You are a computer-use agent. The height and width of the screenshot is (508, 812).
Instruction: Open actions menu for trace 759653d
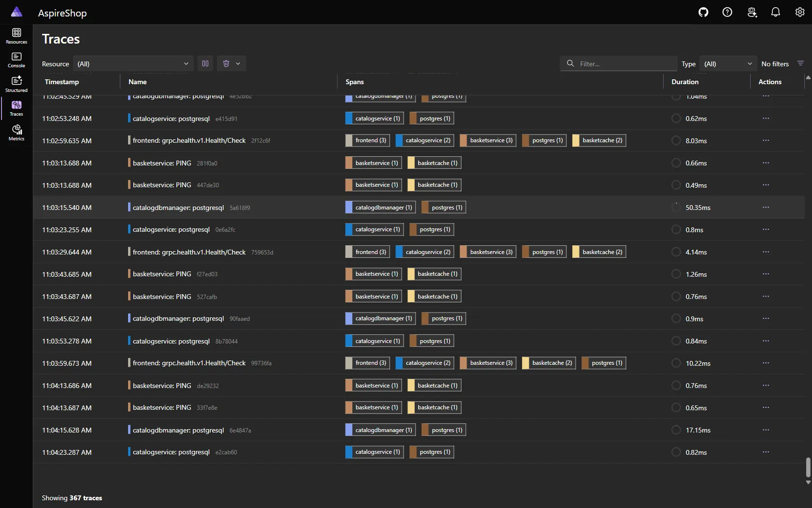click(x=766, y=252)
